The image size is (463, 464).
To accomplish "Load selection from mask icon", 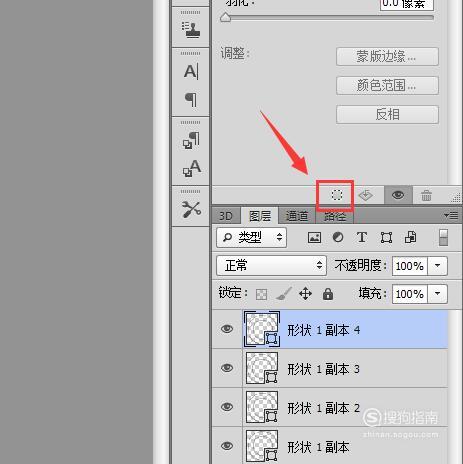I will click(337, 195).
